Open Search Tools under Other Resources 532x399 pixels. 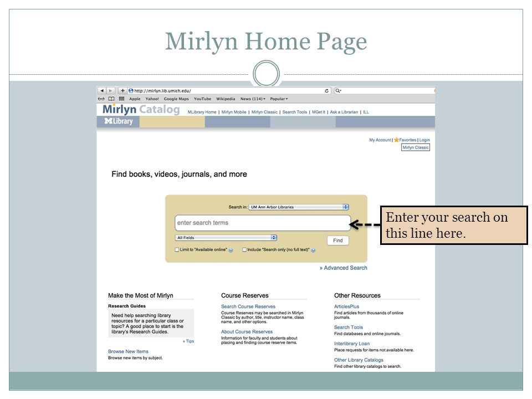click(x=349, y=328)
